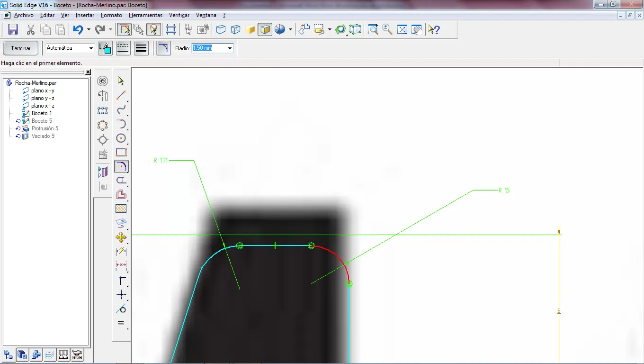
Task: Toggle the shaded with visible edges view
Action: (265, 30)
